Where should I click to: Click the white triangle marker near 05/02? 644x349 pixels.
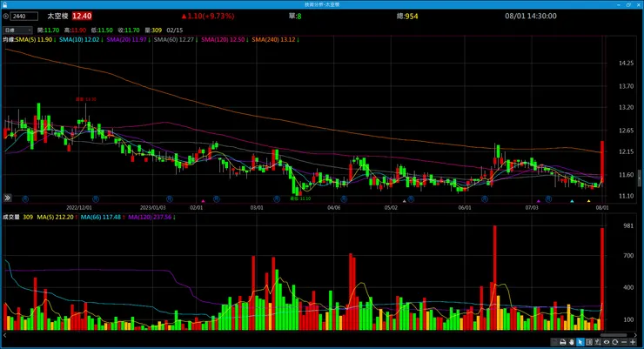click(x=404, y=201)
